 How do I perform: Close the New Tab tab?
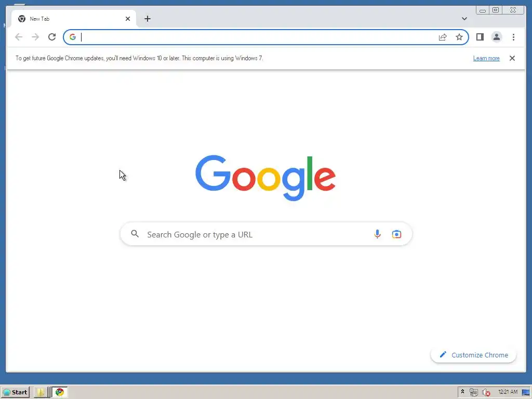click(x=128, y=19)
